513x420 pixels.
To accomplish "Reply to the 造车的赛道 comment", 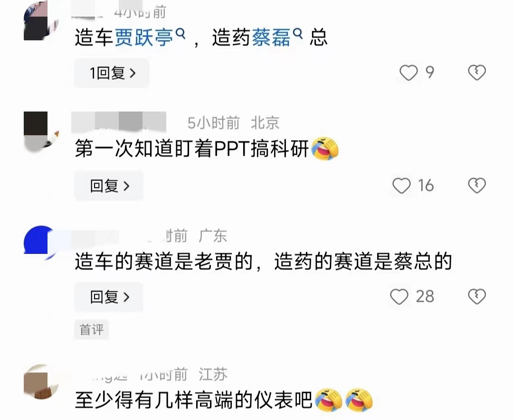I will 109,297.
